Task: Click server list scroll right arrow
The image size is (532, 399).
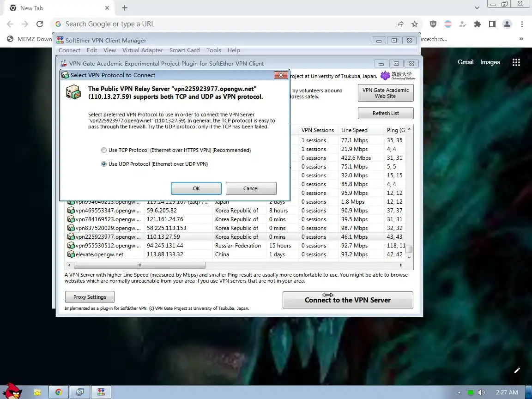Action: pyautogui.click(x=401, y=265)
